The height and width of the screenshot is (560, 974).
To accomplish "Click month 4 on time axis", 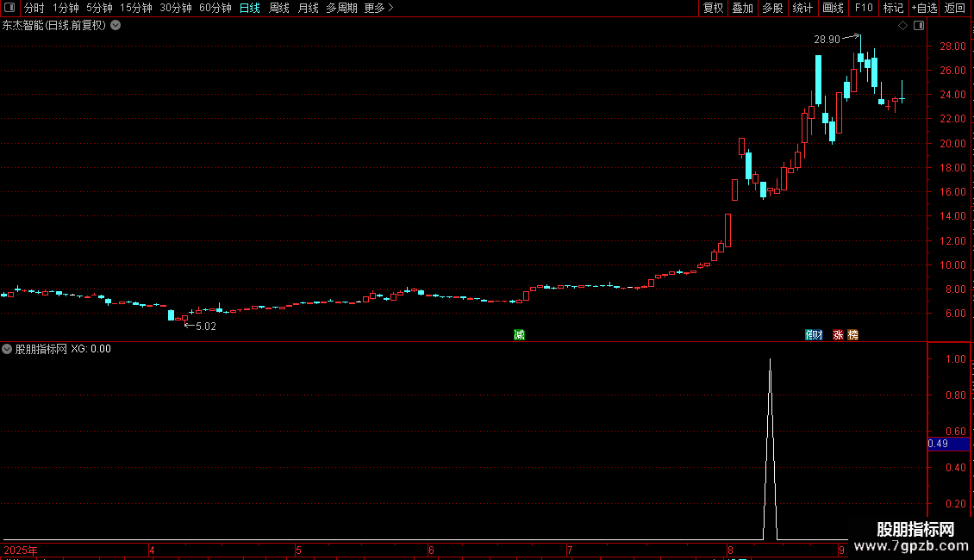I will coord(152,550).
